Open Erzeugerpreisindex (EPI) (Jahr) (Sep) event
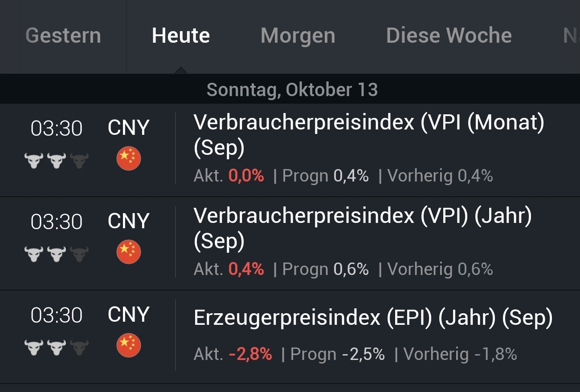The image size is (580, 392). click(x=373, y=318)
